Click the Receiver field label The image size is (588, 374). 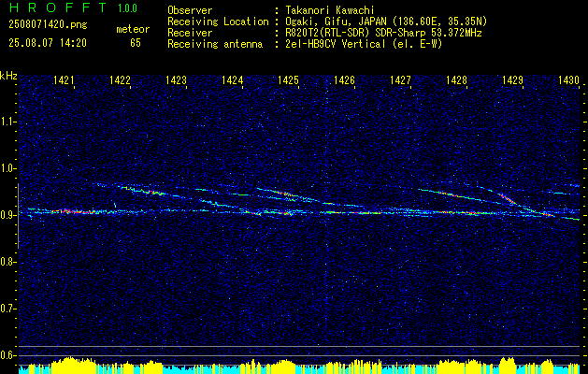190,33
